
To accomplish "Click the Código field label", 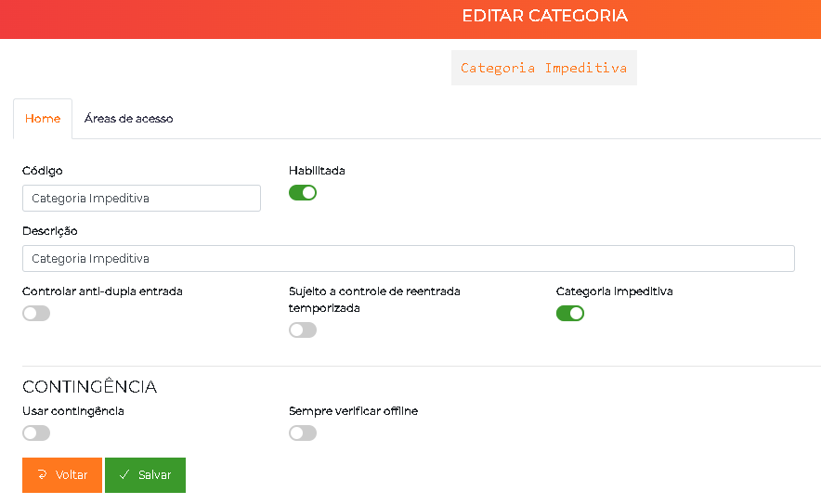I will [x=43, y=171].
